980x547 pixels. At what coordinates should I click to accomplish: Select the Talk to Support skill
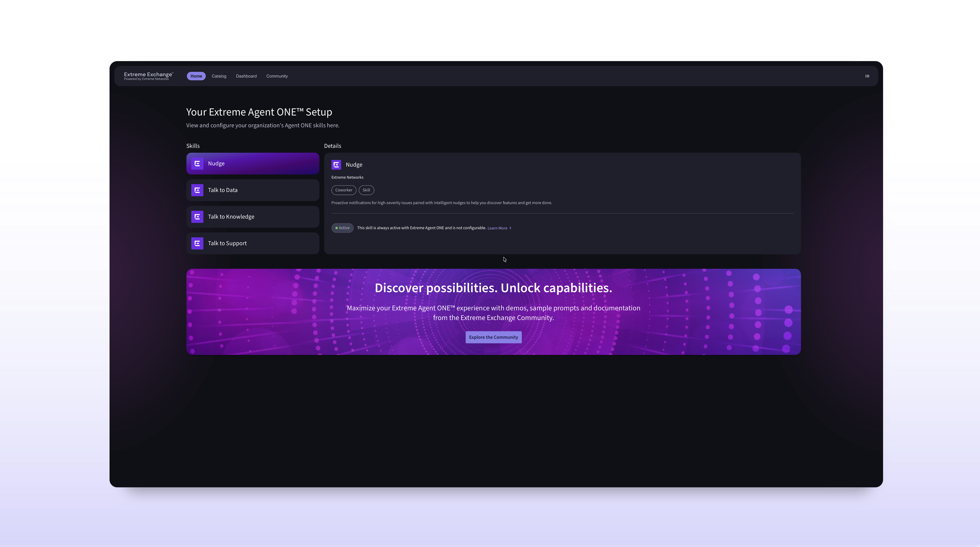(253, 243)
